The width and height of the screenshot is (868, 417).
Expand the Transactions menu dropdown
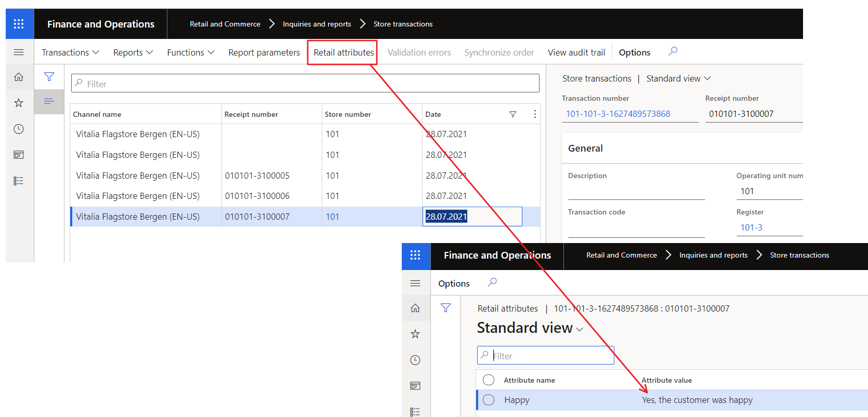click(x=70, y=52)
